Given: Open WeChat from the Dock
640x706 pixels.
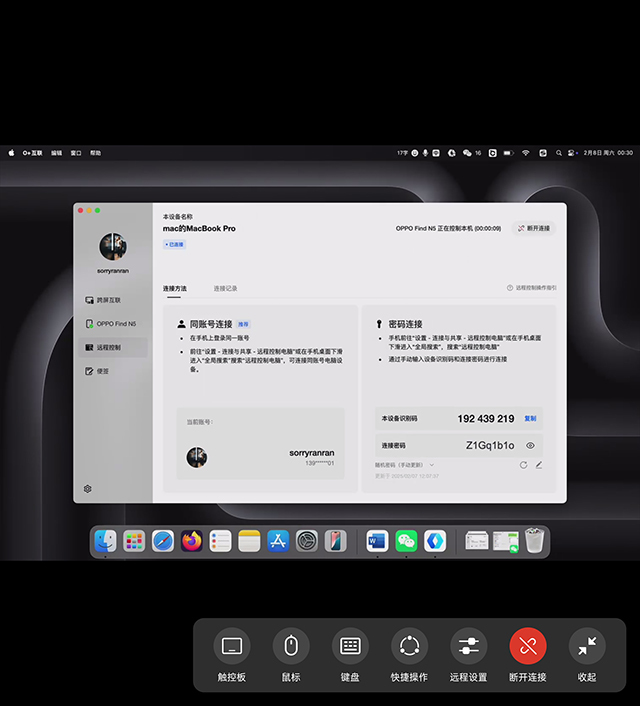Looking at the screenshot, I should coord(406,541).
